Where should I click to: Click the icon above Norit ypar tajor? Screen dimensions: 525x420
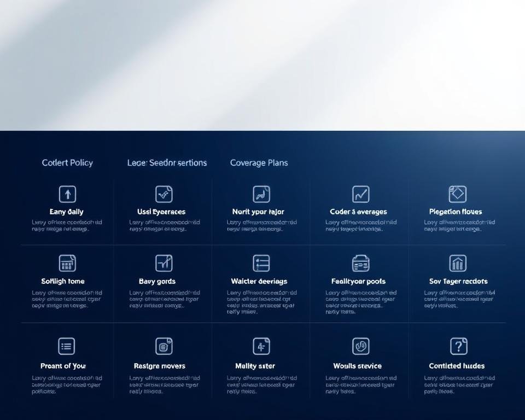[261, 194]
